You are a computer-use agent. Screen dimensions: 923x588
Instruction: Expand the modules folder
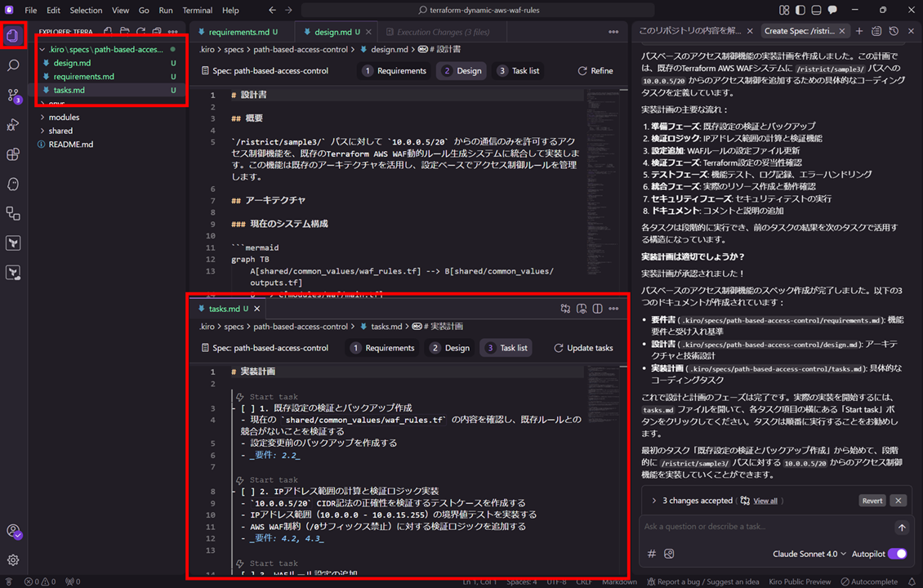pyautogui.click(x=64, y=117)
